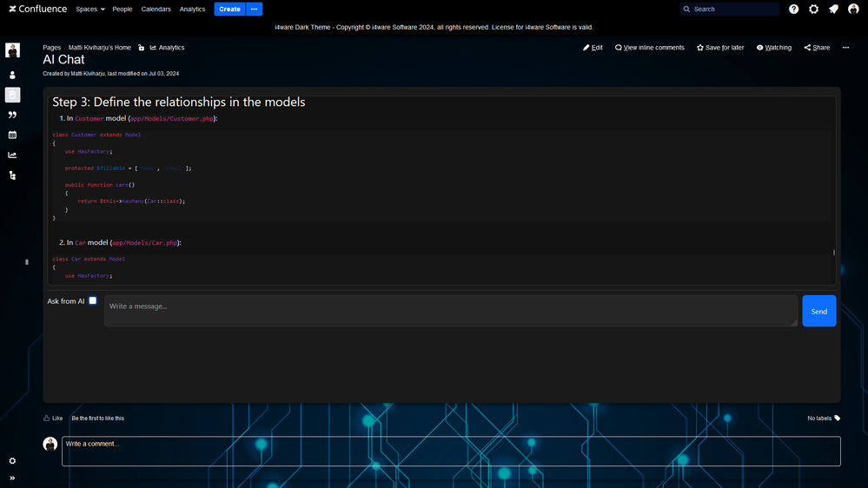Focus the top Search field
Viewport: 868px width, 488px height.
[729, 9]
